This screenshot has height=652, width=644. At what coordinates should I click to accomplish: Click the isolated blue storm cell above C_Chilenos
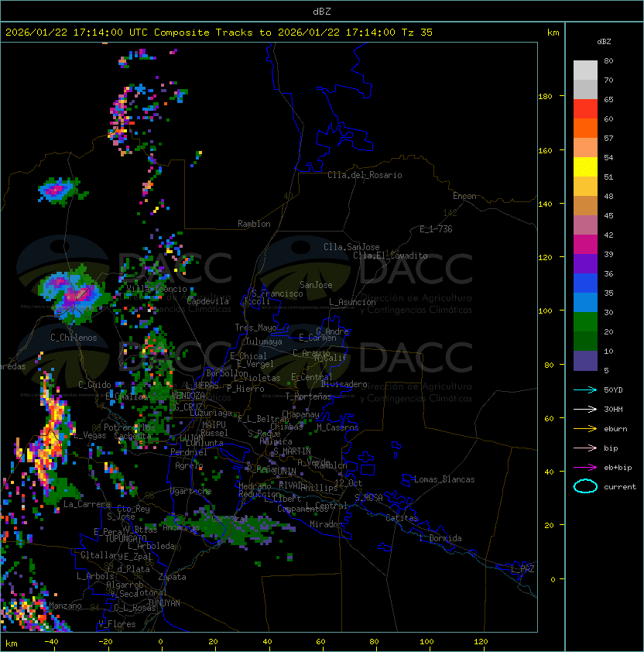coord(60,190)
